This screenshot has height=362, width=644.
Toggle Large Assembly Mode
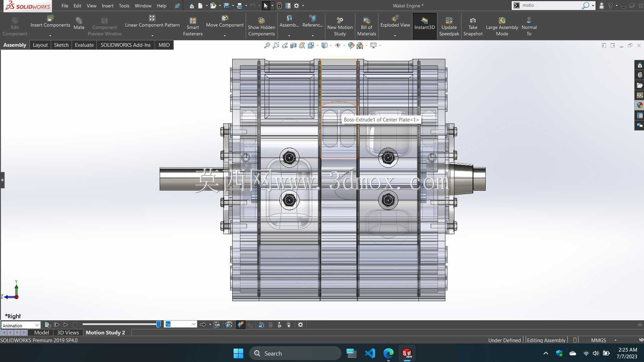(x=502, y=27)
